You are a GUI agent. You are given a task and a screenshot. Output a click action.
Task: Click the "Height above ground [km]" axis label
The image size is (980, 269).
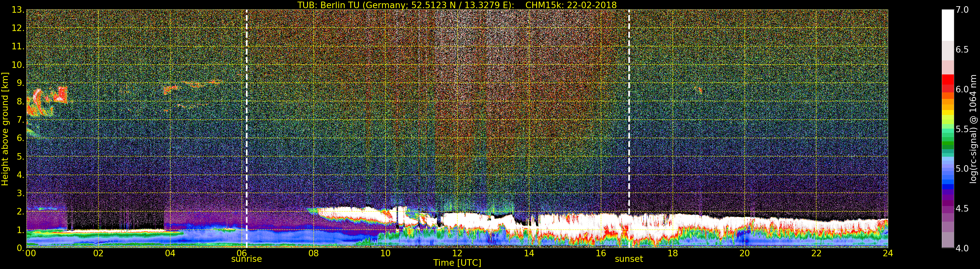tap(5, 129)
